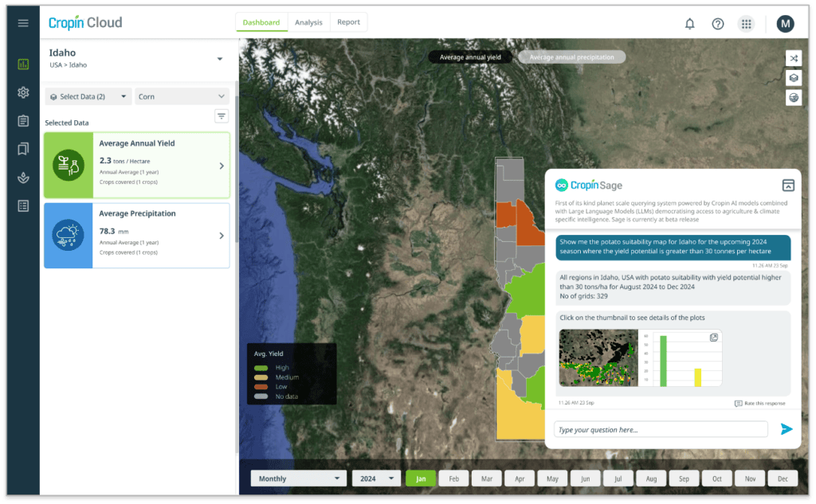Open Settings from the sidebar gear icon
The height and width of the screenshot is (504, 816).
coord(23,93)
